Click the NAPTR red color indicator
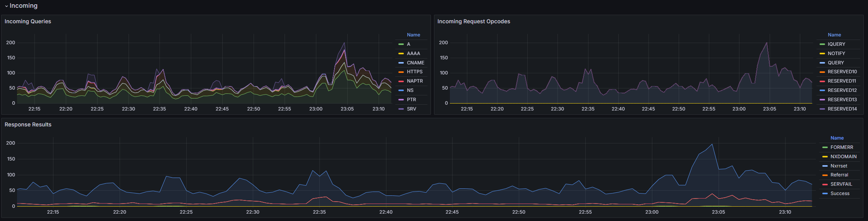 tap(401, 81)
